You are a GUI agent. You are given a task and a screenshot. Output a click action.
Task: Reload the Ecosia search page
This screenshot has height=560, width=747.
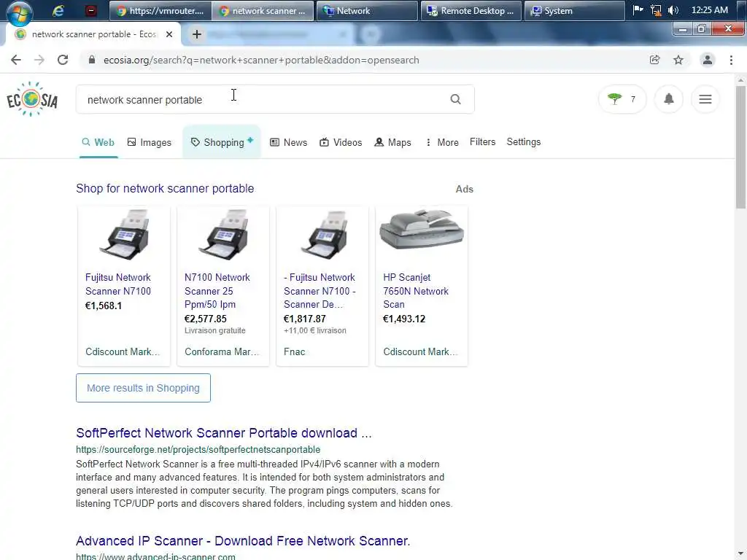pyautogui.click(x=63, y=60)
